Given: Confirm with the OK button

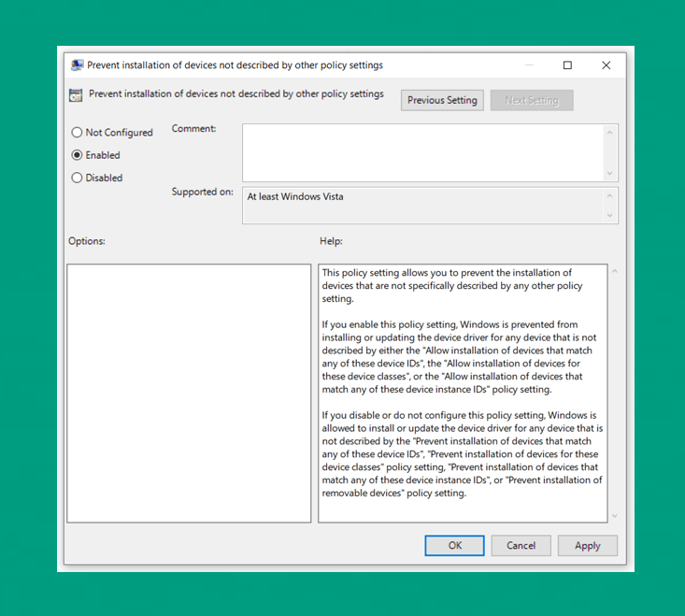Looking at the screenshot, I should (454, 545).
